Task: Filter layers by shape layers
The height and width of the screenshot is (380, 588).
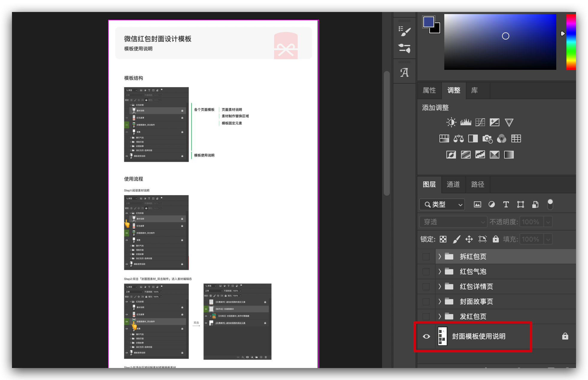Action: [x=521, y=204]
